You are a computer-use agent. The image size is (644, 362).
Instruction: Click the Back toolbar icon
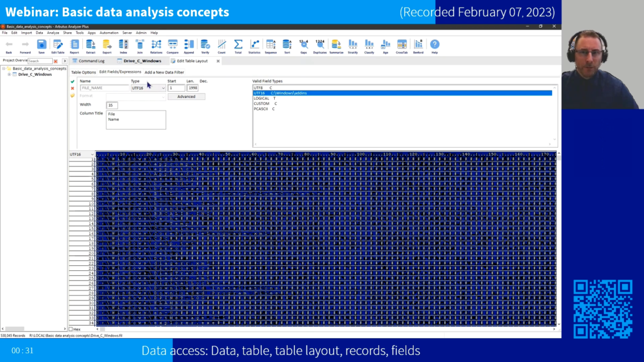click(x=9, y=47)
